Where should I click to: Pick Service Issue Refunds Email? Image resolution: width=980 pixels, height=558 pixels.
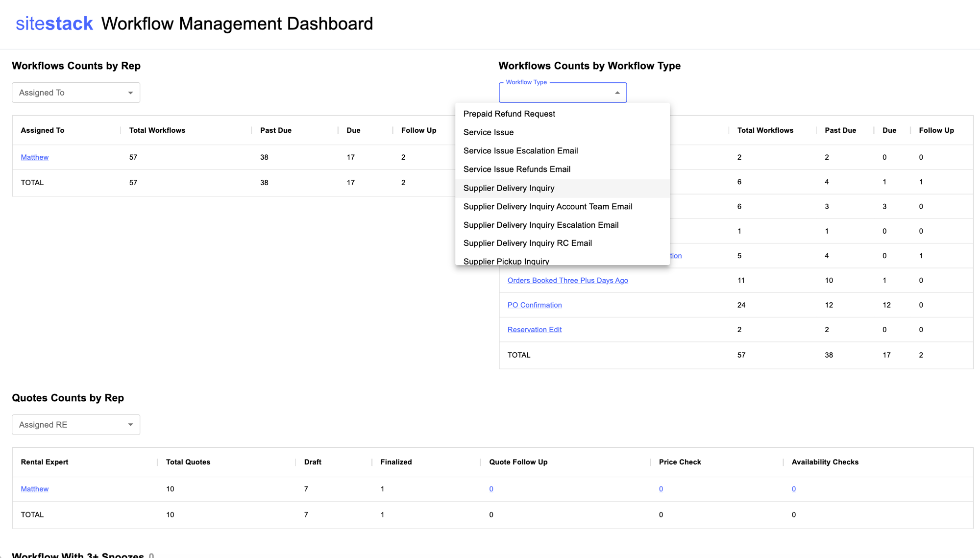point(516,169)
